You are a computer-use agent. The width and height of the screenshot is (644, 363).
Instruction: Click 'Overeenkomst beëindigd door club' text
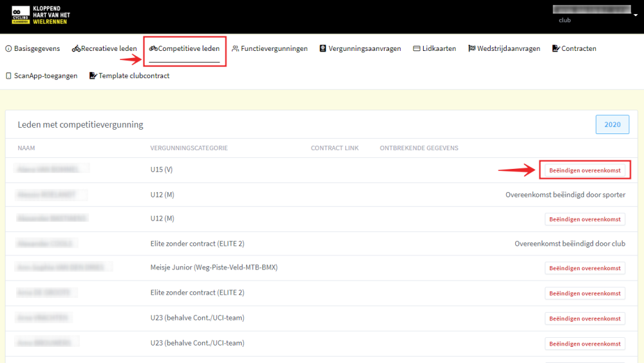(x=570, y=244)
